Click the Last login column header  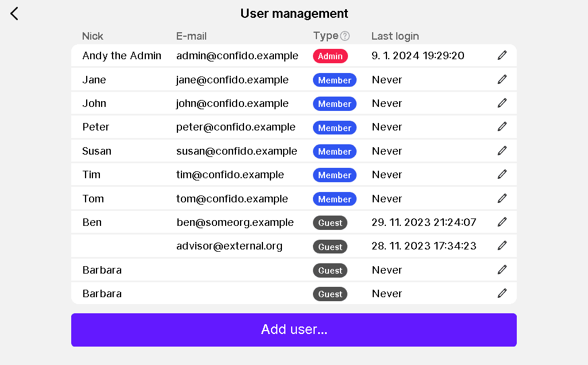(395, 36)
